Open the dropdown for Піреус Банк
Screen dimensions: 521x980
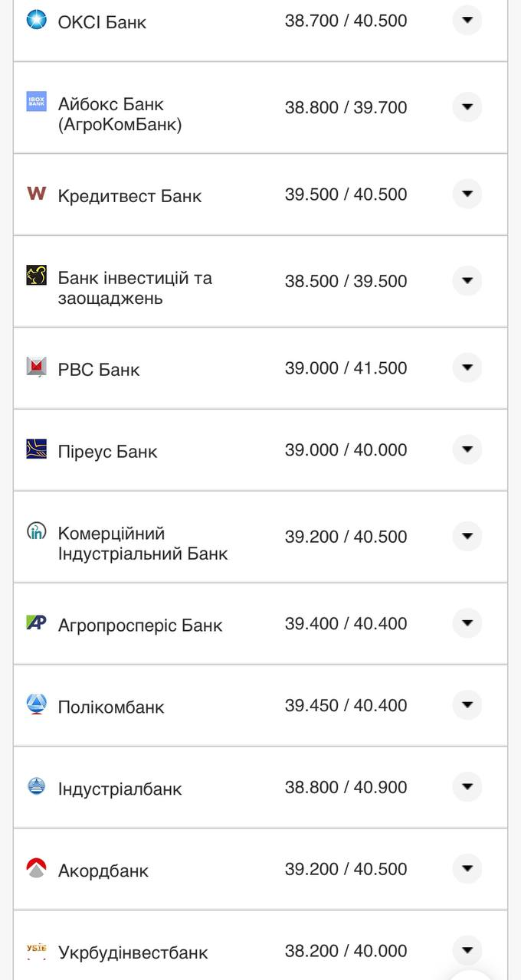[x=467, y=449]
